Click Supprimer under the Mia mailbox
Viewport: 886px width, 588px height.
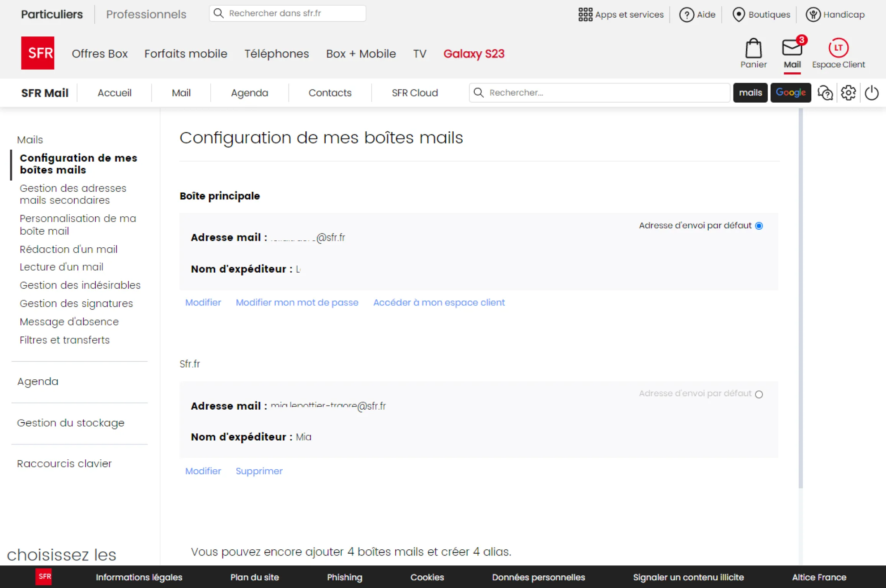(x=259, y=471)
